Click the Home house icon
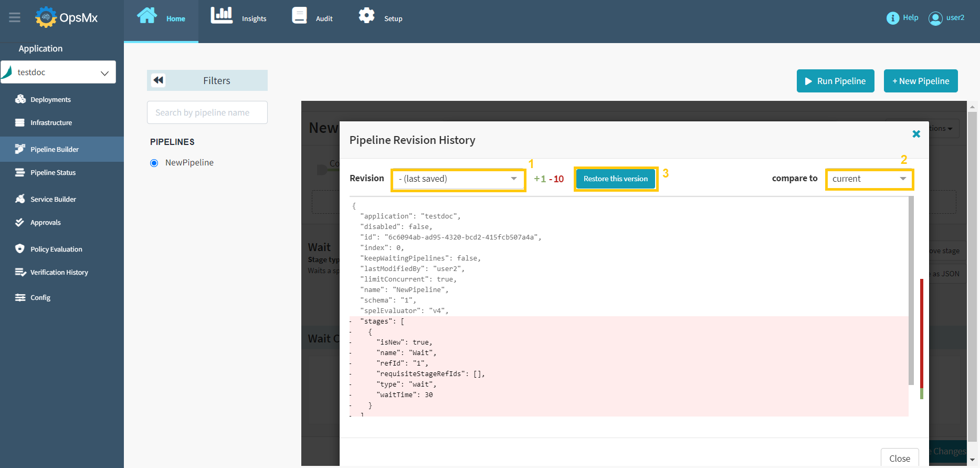 tap(147, 16)
